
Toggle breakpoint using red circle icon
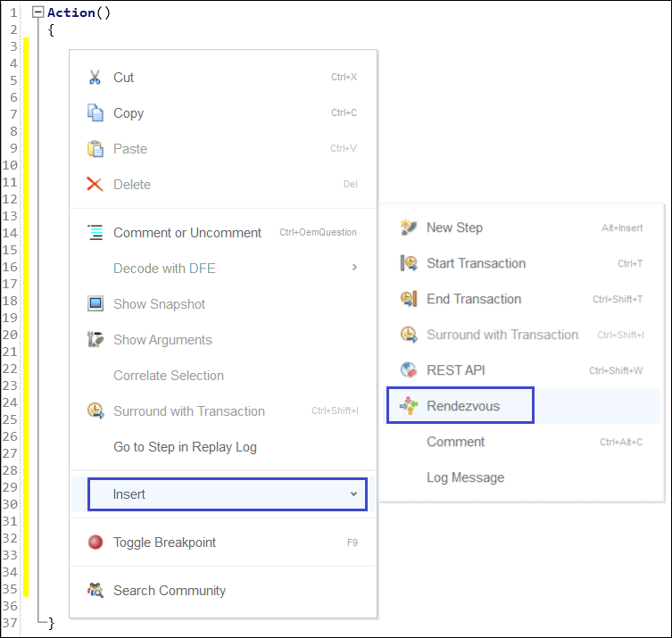pos(95,543)
